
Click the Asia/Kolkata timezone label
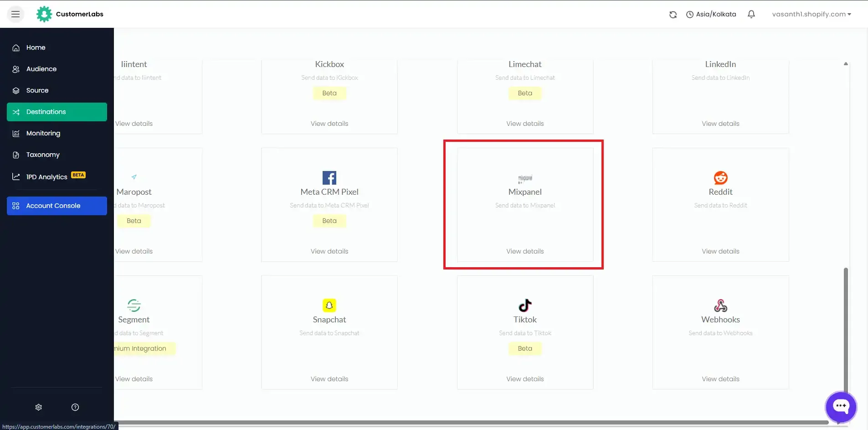pyautogui.click(x=716, y=14)
